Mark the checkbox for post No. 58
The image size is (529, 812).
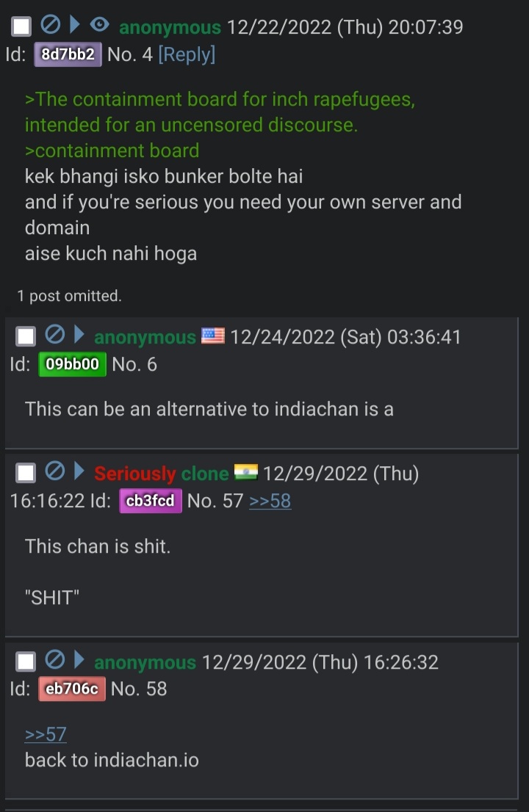(x=26, y=661)
